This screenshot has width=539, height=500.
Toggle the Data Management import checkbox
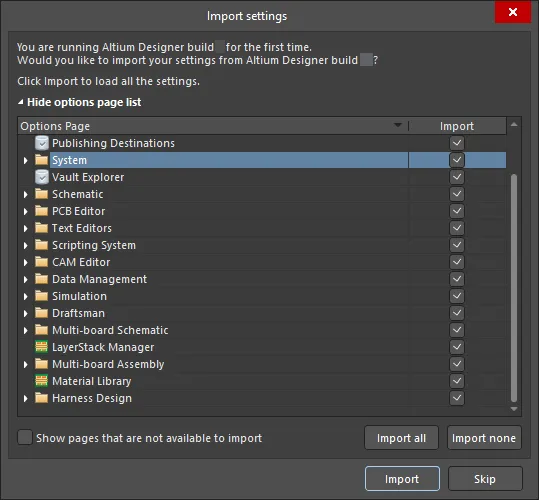[x=457, y=279]
